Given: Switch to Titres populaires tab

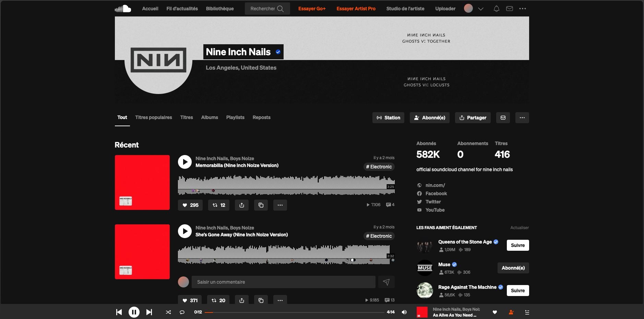Looking at the screenshot, I should [x=154, y=117].
